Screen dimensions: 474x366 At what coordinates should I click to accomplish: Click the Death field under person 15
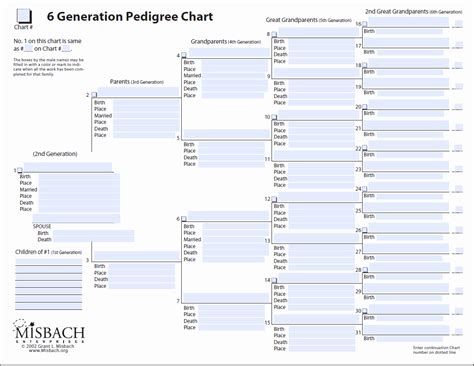[x=321, y=342]
